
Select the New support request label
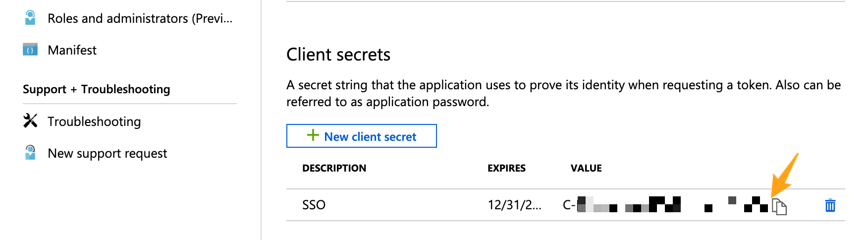[107, 153]
